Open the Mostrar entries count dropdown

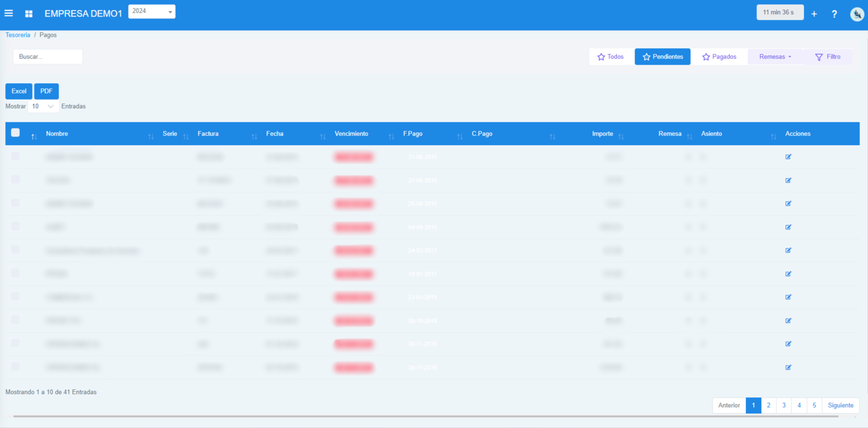coord(43,106)
